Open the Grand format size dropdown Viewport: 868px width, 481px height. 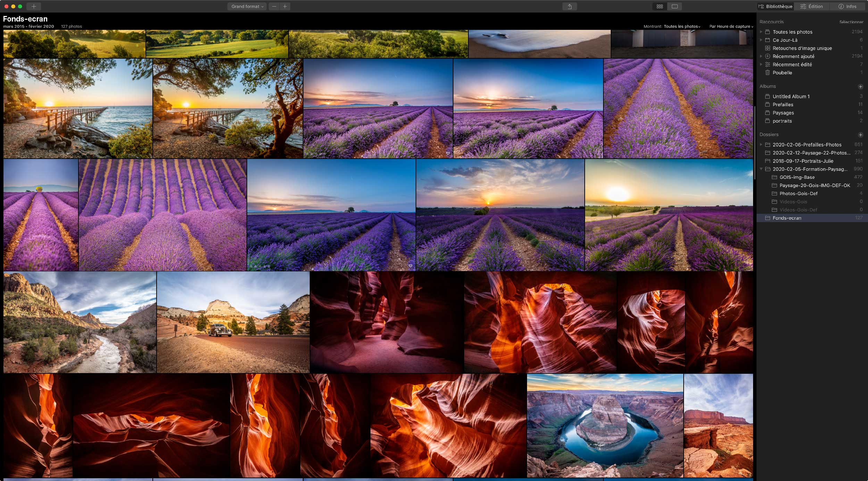tap(247, 6)
